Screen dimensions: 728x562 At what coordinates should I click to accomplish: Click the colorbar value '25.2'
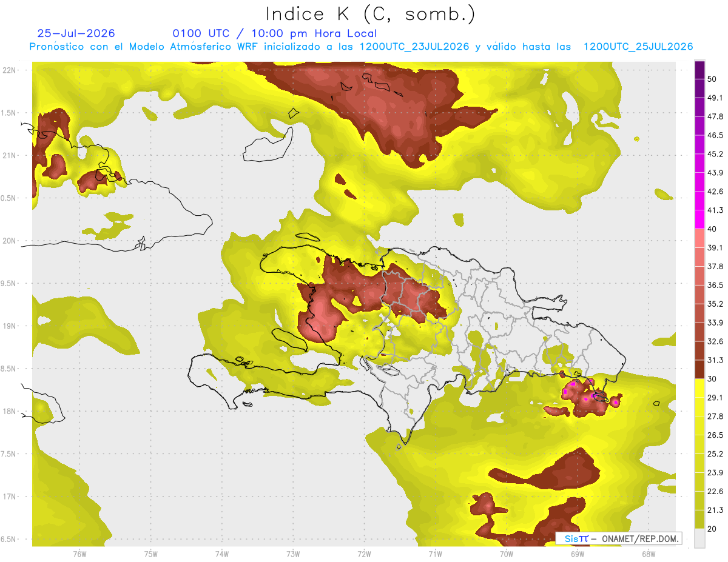(715, 453)
